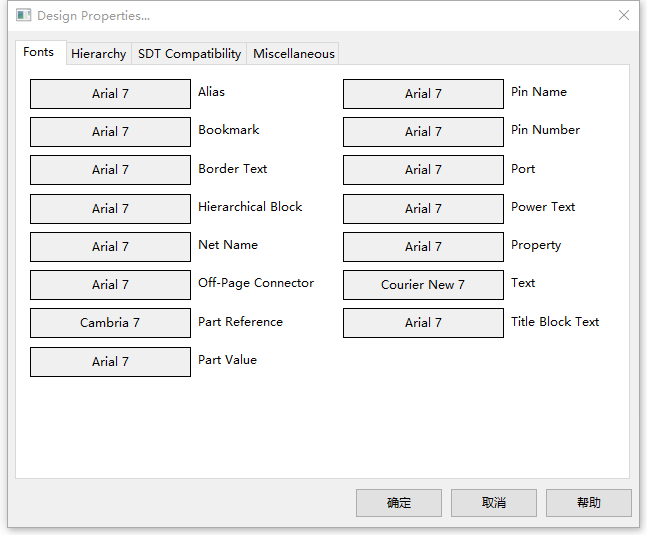Viewport: 647px width, 535px height.
Task: Open the SDT Compatibility tab
Action: point(189,54)
